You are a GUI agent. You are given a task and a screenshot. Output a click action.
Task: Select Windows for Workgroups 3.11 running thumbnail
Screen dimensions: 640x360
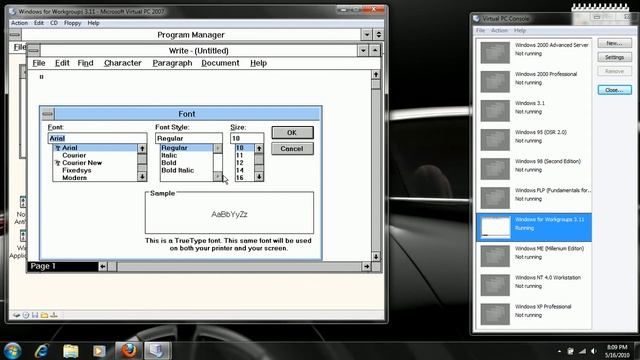point(495,227)
